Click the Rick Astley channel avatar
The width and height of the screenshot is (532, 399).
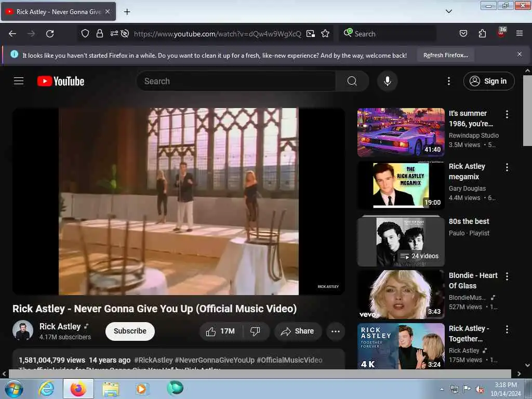(23, 330)
